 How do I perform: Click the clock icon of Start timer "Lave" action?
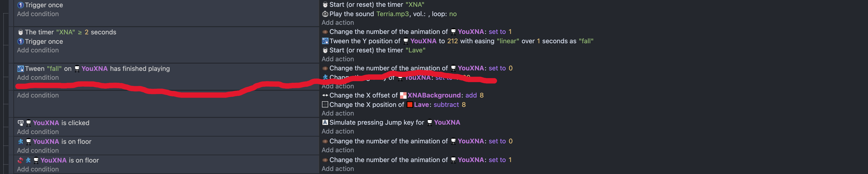click(325, 50)
